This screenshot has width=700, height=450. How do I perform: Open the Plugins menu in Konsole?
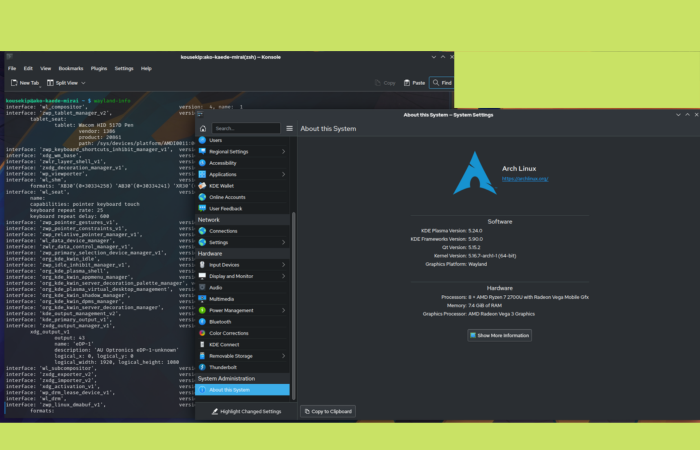[99, 69]
